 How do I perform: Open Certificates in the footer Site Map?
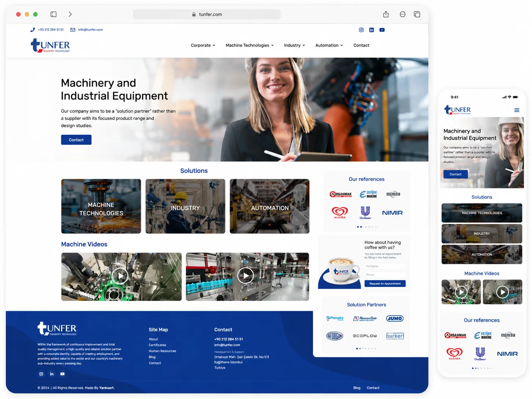[x=157, y=345]
